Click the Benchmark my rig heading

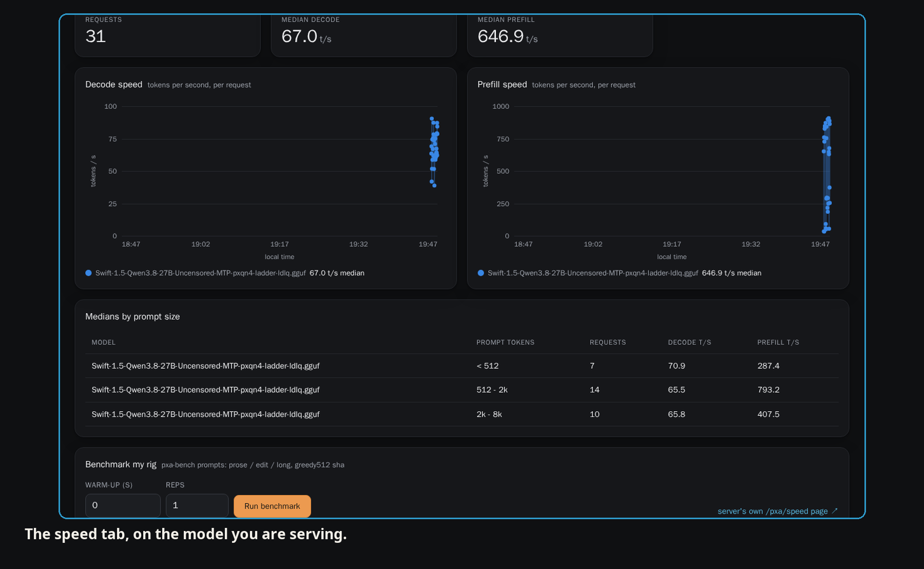click(121, 464)
